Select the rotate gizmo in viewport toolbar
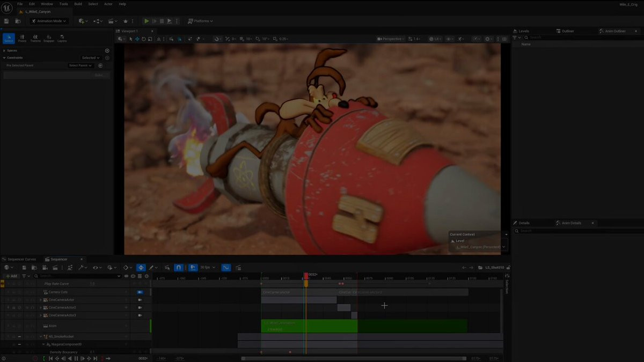644x362 pixels. point(144,39)
